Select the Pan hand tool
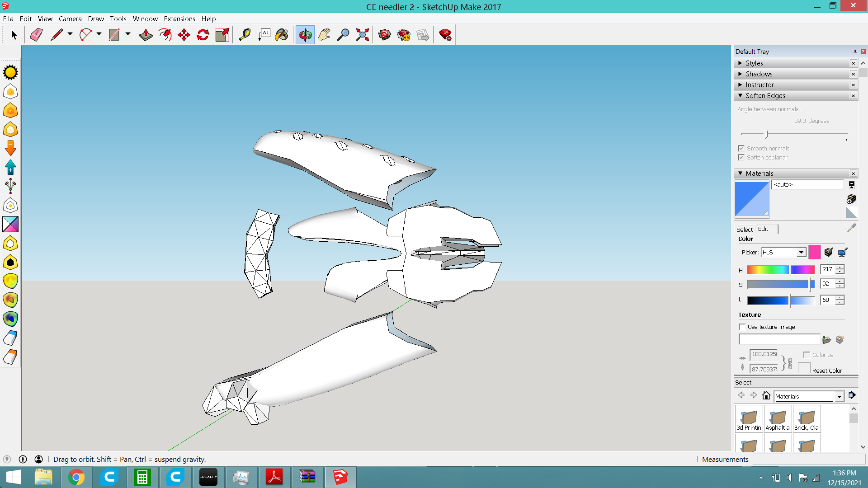868x488 pixels. pyautogui.click(x=324, y=35)
